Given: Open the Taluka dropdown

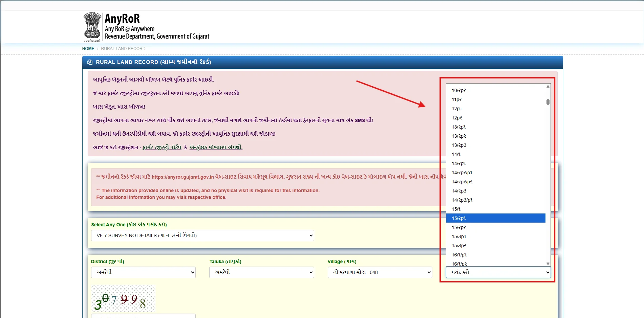Looking at the screenshot, I should pyautogui.click(x=261, y=272).
